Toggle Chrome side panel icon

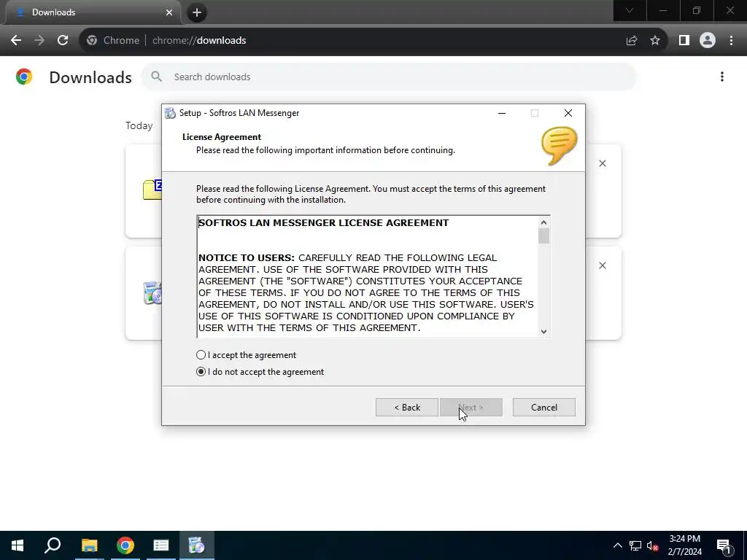[684, 41]
